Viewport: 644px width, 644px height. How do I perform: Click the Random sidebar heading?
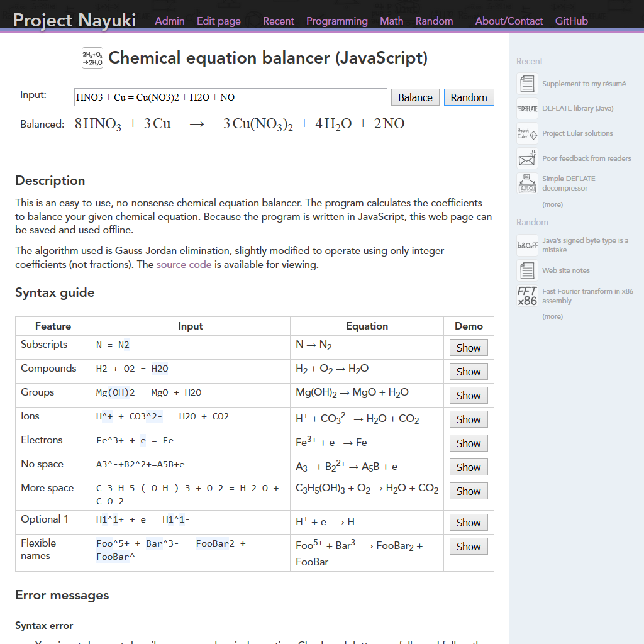click(532, 222)
